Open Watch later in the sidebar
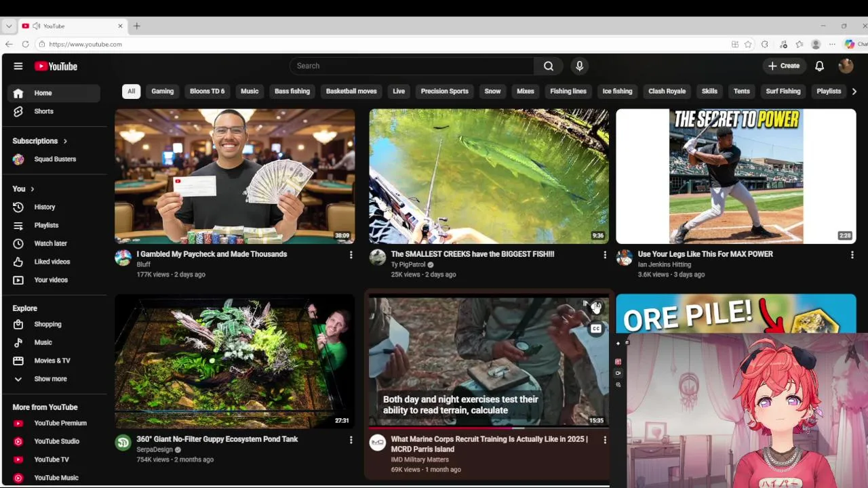Viewport: 868px width, 488px height. coord(54,243)
